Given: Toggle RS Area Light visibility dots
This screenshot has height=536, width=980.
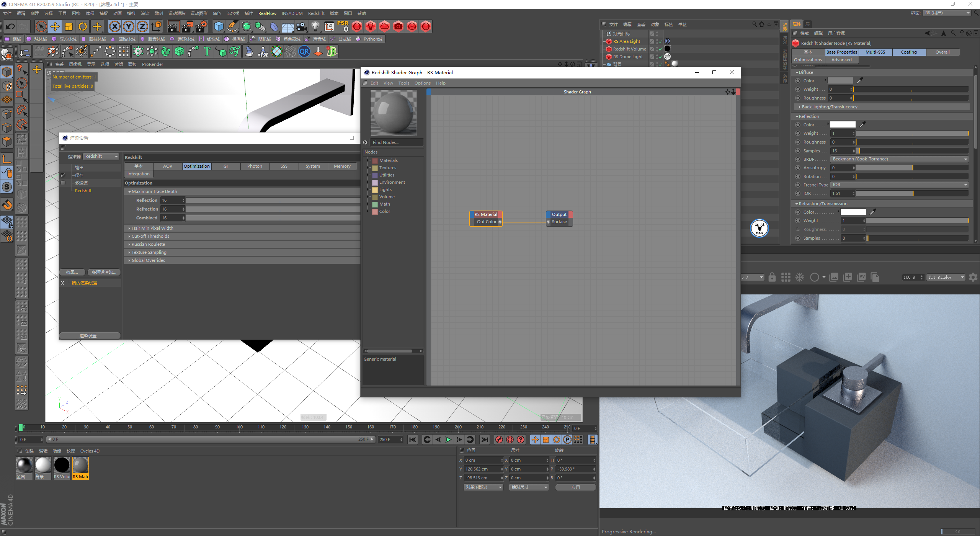Looking at the screenshot, I should point(657,41).
